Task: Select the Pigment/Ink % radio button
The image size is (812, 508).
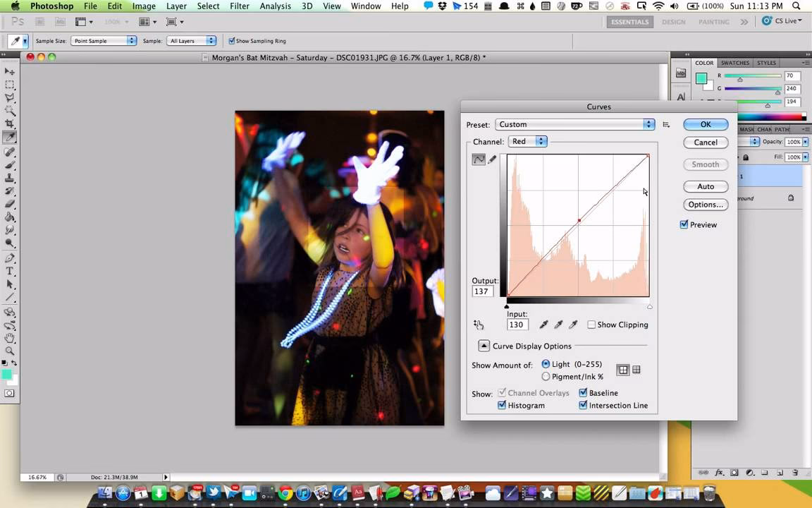Action: pos(546,376)
